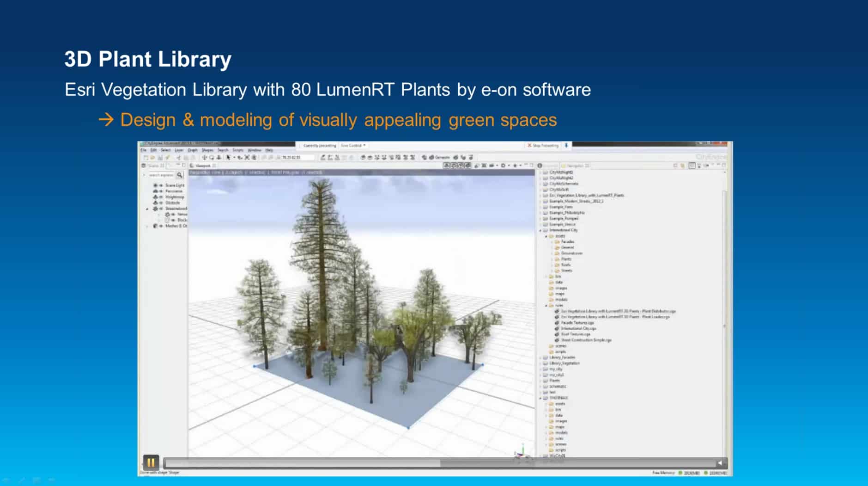
Task: Hide the Panorama layer using eye icon
Action: [160, 191]
